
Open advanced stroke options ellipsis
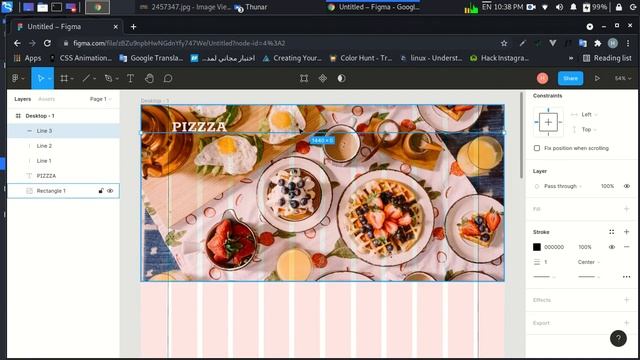(x=627, y=277)
